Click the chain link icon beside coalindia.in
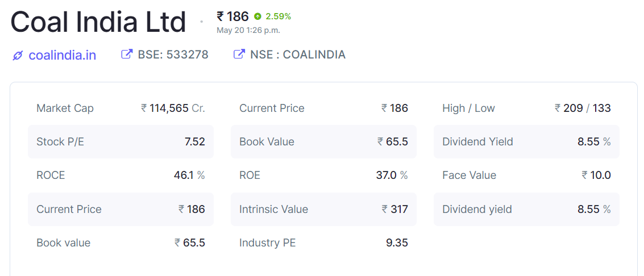 point(18,55)
